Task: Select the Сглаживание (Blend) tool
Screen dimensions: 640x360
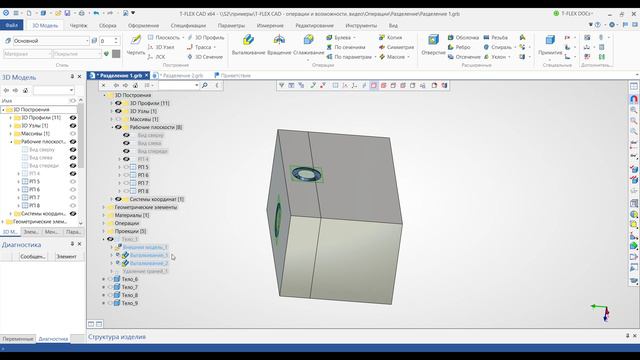Action: click(308, 45)
